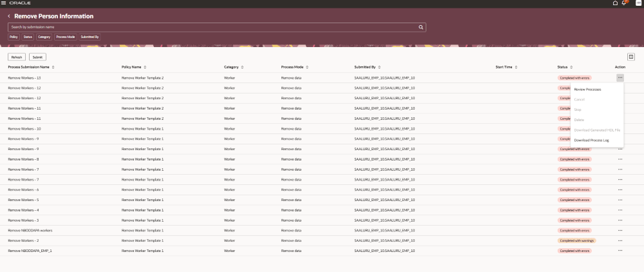
Task: Go to the Home page icon
Action: pos(615,3)
